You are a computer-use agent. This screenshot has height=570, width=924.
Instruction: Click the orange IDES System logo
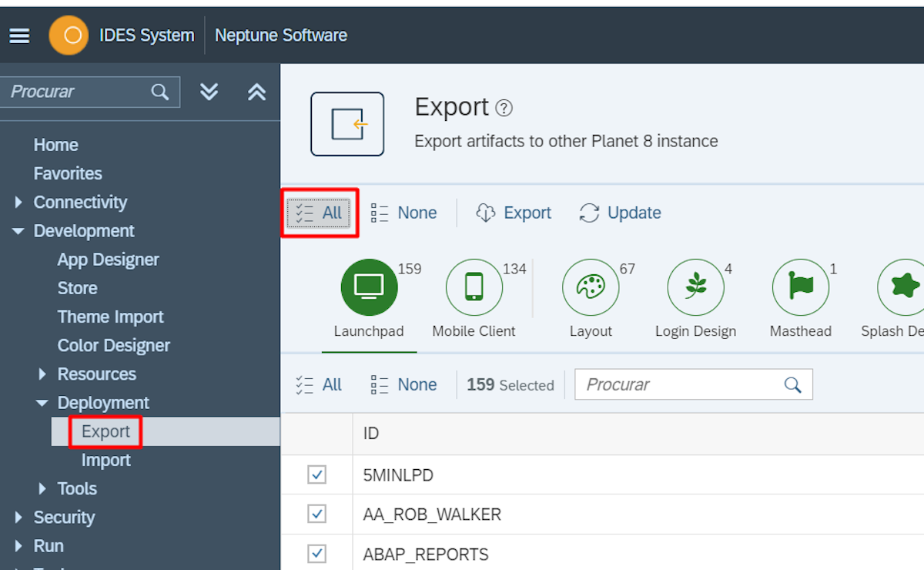[x=69, y=35]
